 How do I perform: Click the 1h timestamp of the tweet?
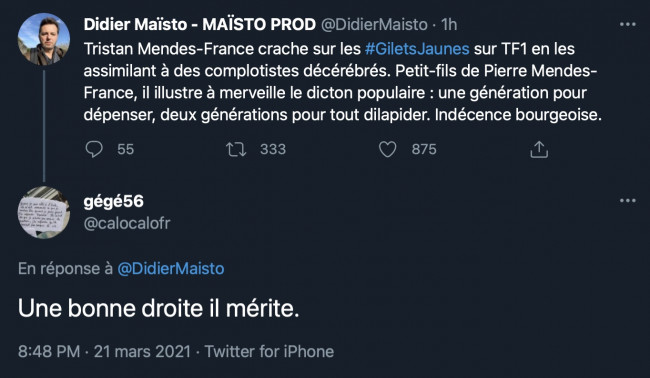tap(449, 24)
